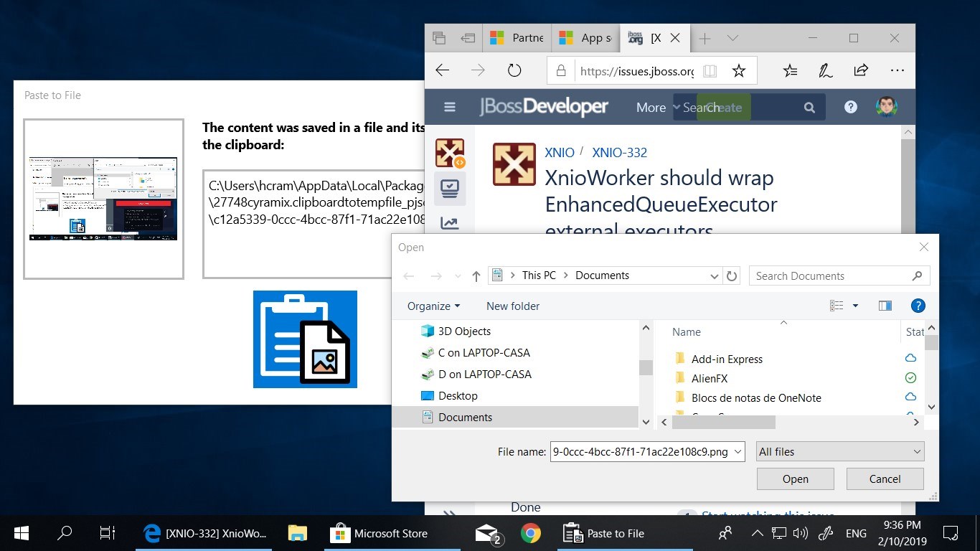Open the tabs you've set aside icon

(x=439, y=38)
